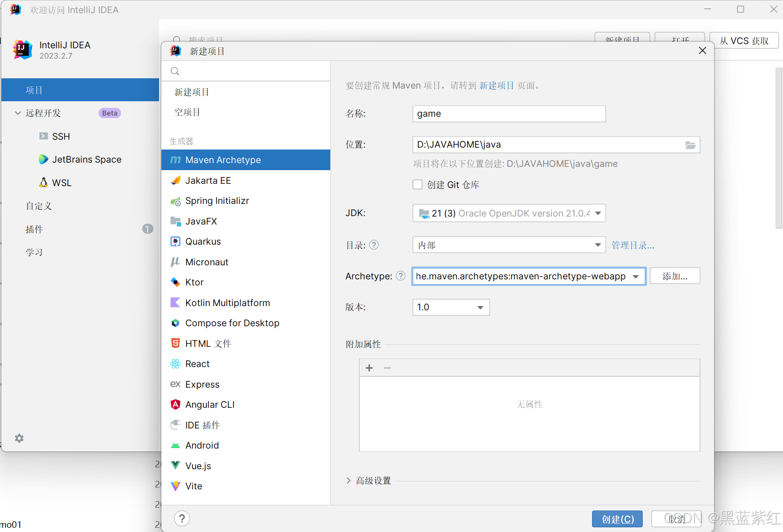Click the HTML 文件 icon
The height and width of the screenshot is (532, 783).
pos(175,344)
